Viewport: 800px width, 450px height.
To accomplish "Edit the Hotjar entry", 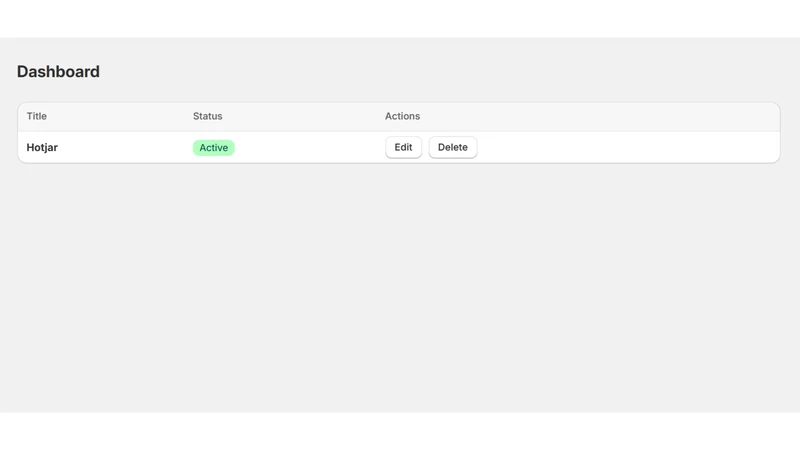I will point(403,147).
